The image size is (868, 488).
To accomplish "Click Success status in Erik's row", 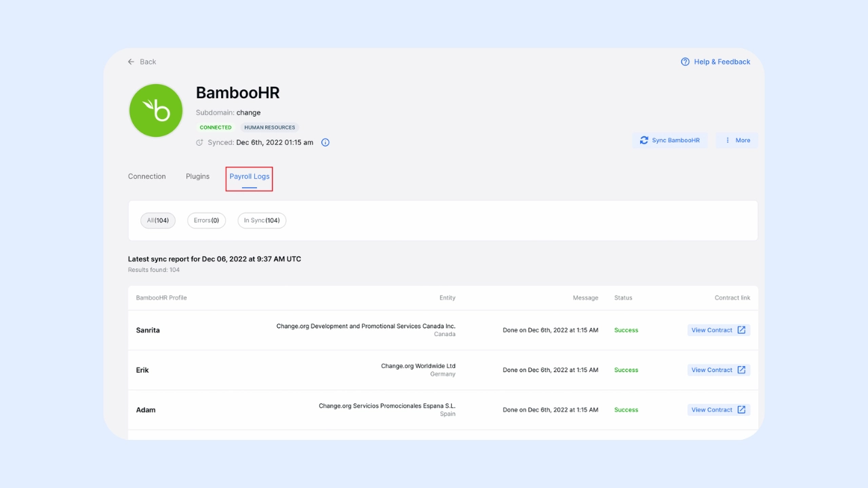I will click(626, 370).
